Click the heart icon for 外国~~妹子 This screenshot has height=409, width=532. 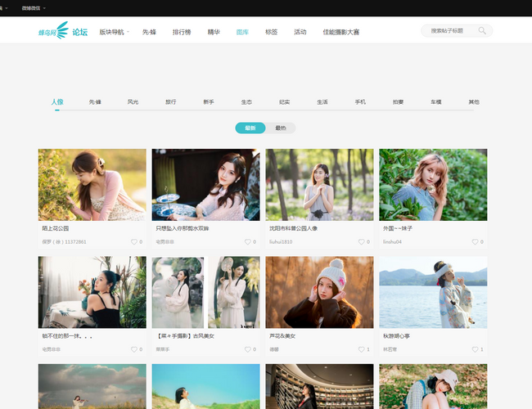point(476,242)
